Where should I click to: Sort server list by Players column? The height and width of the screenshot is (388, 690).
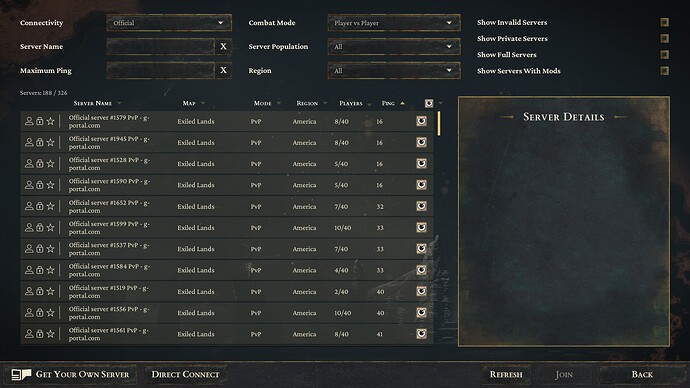[351, 103]
